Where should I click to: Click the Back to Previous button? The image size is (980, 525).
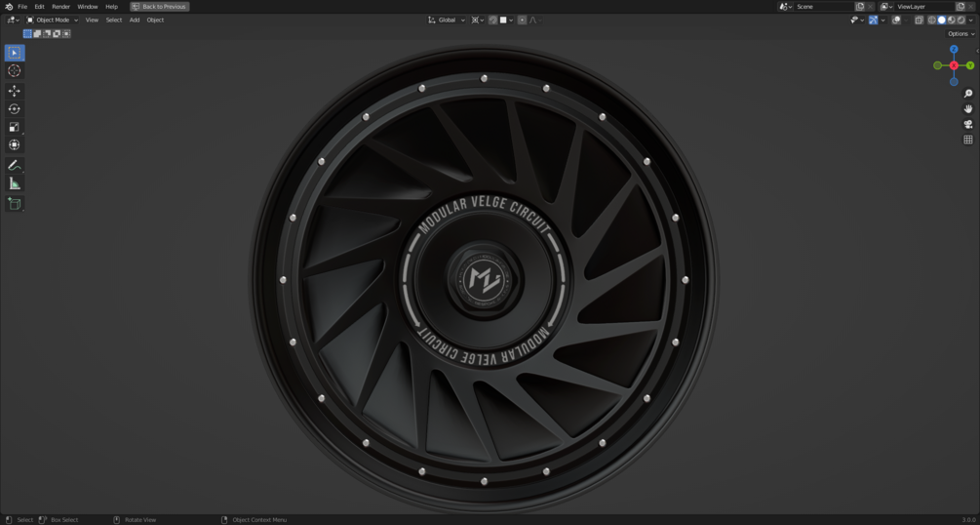tap(159, 6)
